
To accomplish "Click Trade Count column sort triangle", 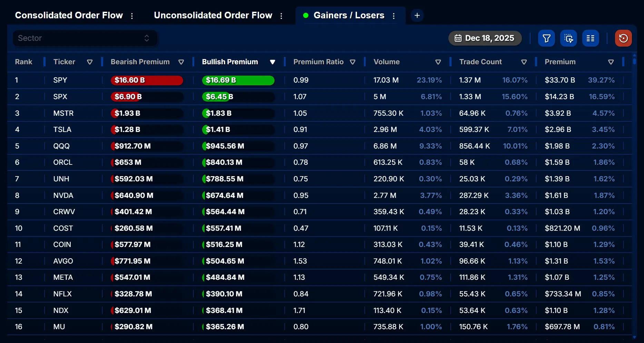I will click(x=524, y=62).
